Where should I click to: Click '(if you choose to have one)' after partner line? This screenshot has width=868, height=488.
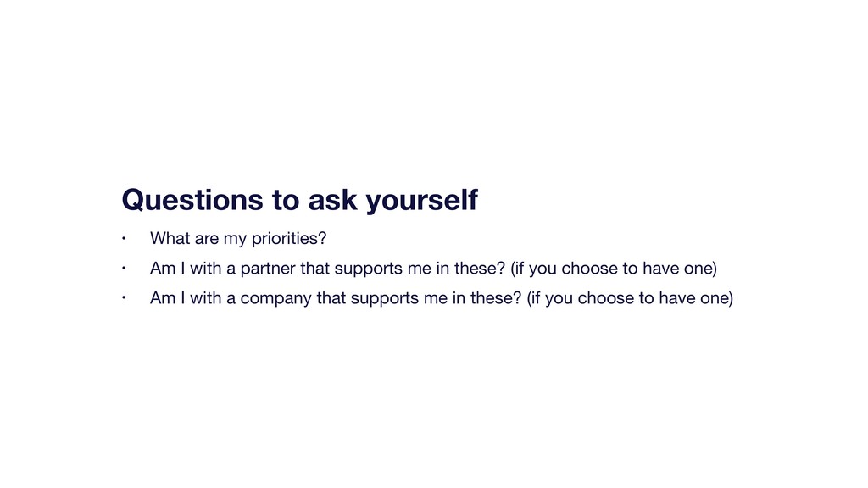point(614,269)
